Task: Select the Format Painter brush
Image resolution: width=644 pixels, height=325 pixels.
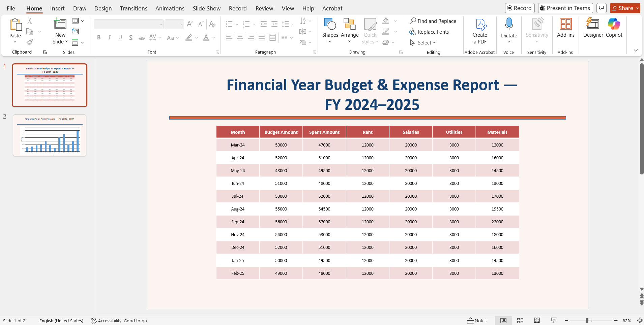Action: (x=30, y=42)
